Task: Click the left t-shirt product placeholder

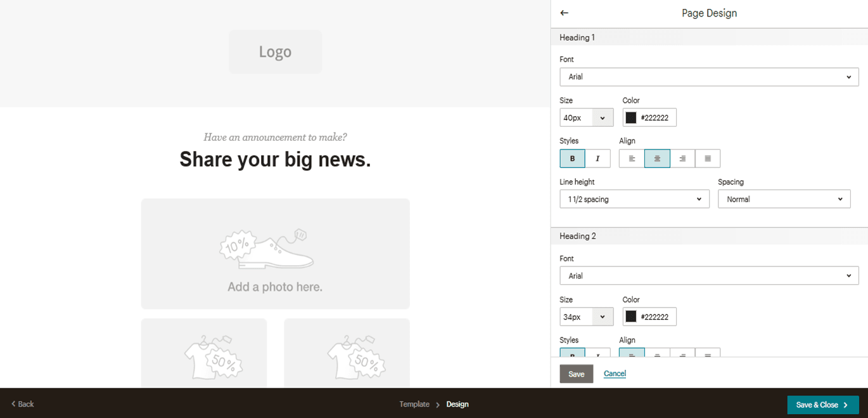Action: [x=204, y=353]
